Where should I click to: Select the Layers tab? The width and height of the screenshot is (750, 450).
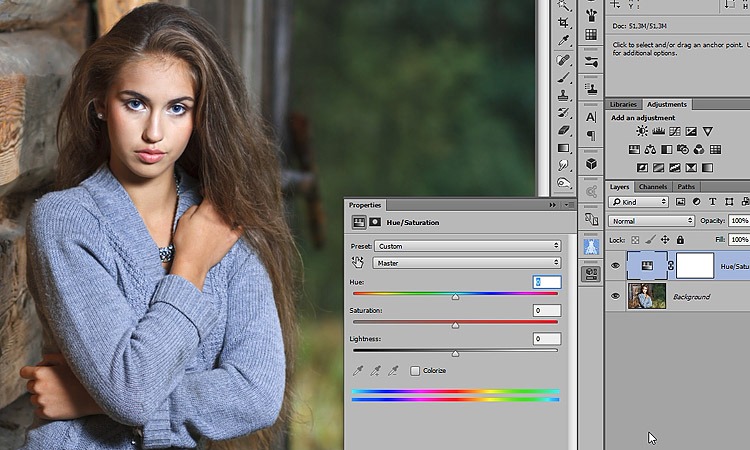pyautogui.click(x=619, y=187)
